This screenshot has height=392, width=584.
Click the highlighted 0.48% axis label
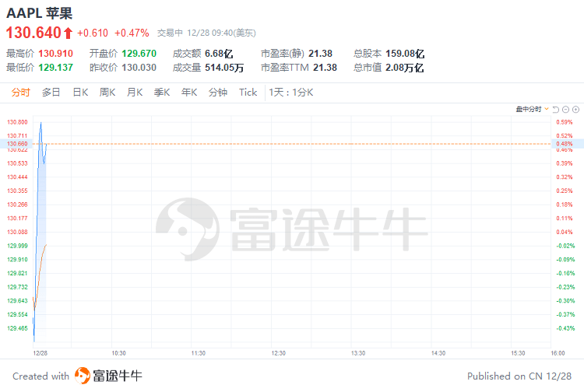(565, 144)
